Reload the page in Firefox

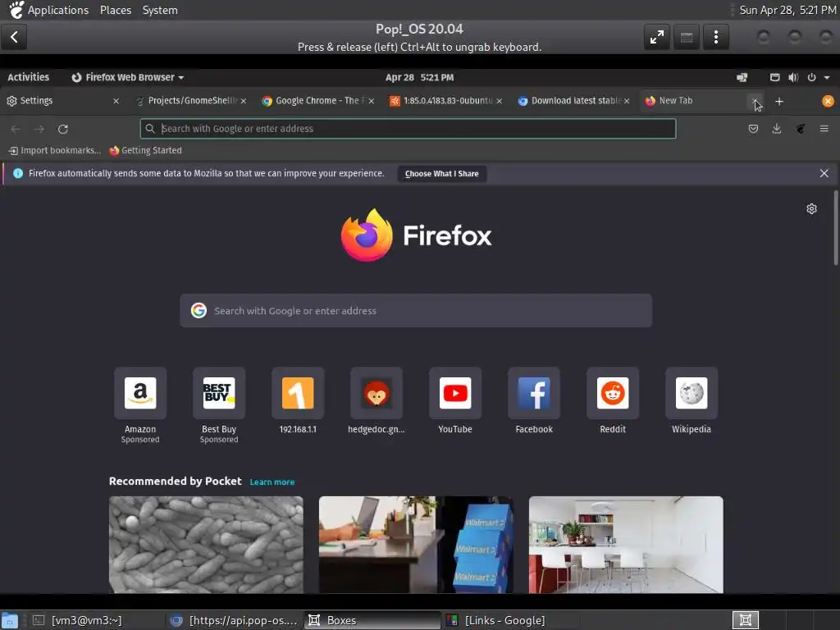[62, 129]
